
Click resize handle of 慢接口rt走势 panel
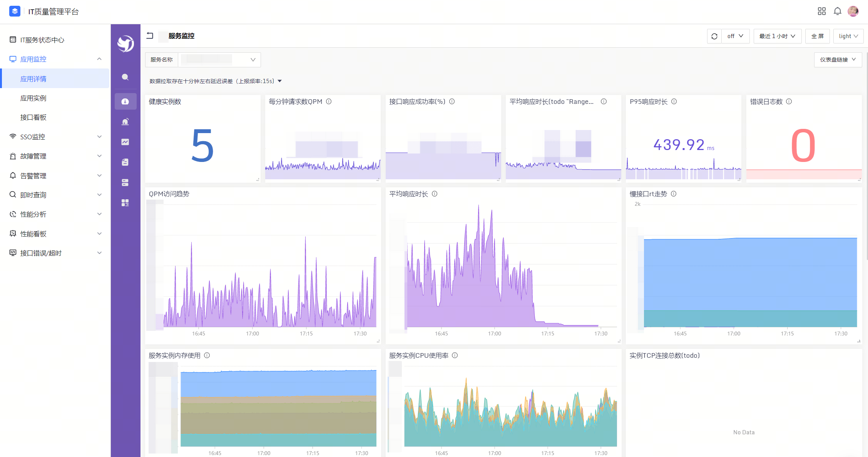coord(859,341)
